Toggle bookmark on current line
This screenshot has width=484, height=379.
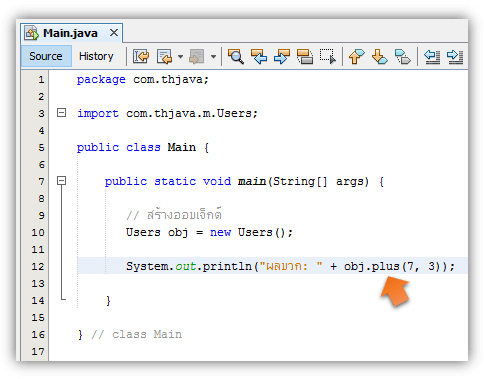[403, 56]
